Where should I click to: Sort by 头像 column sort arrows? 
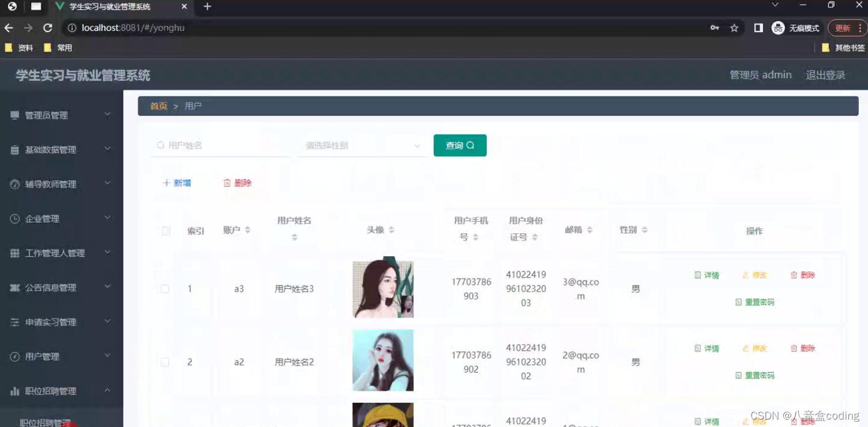391,230
